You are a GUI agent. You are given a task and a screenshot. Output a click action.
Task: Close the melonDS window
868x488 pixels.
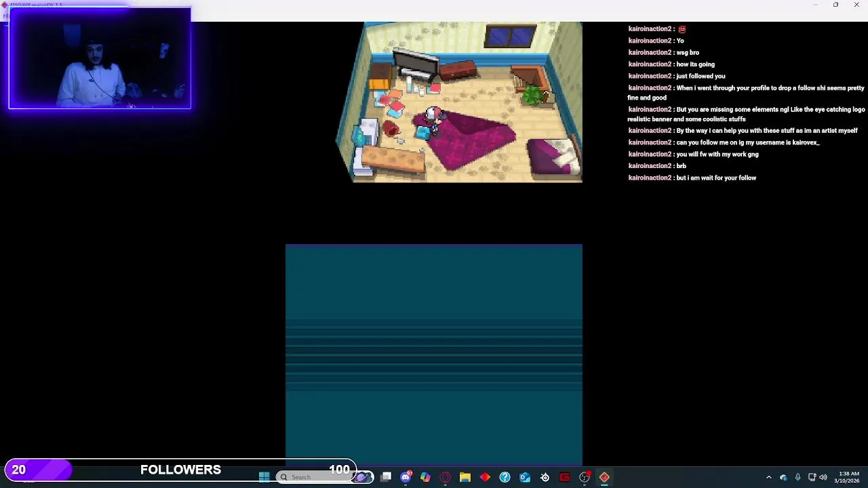tap(856, 5)
